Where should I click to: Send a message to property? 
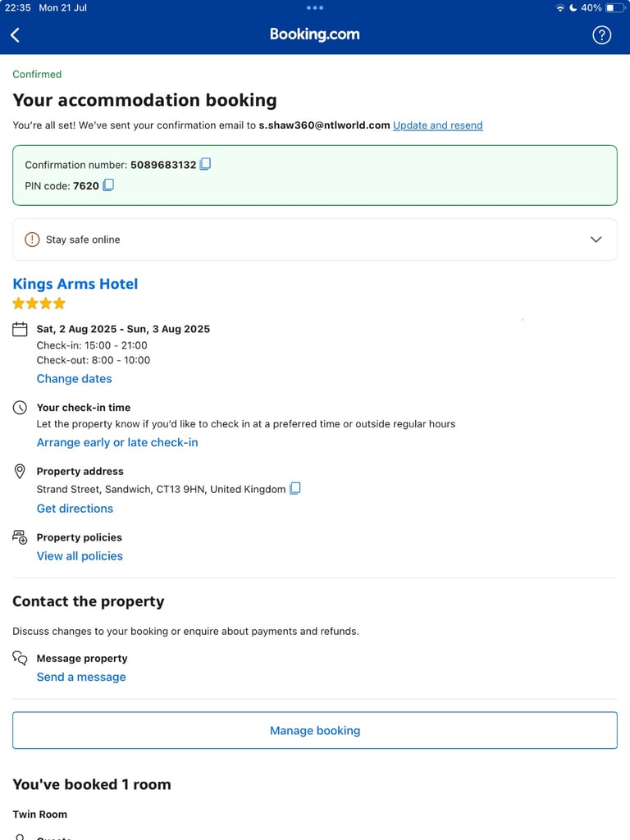(x=81, y=677)
